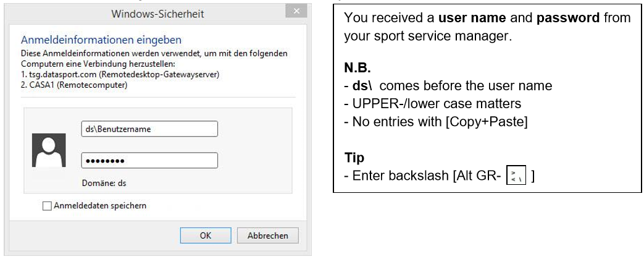Click the 'Domäne: ds' label

click(104, 183)
